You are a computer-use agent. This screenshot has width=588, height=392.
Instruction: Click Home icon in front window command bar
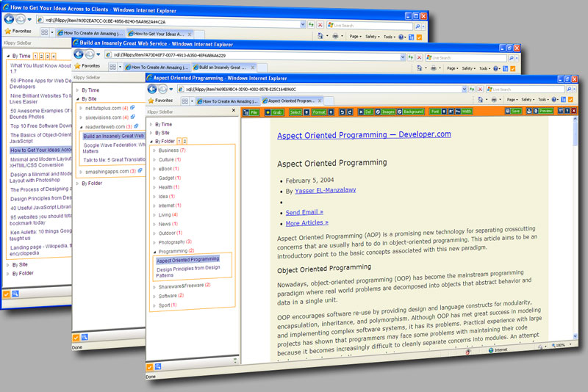click(x=481, y=100)
